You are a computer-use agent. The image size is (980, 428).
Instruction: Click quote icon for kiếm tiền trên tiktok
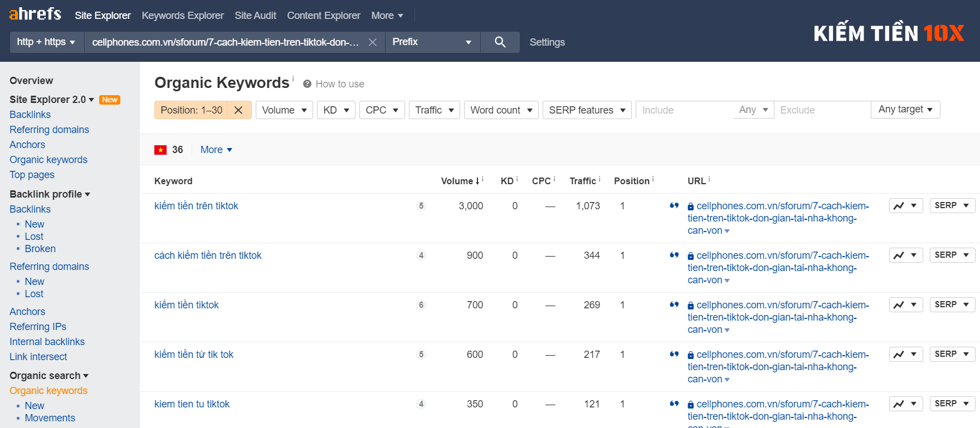674,205
